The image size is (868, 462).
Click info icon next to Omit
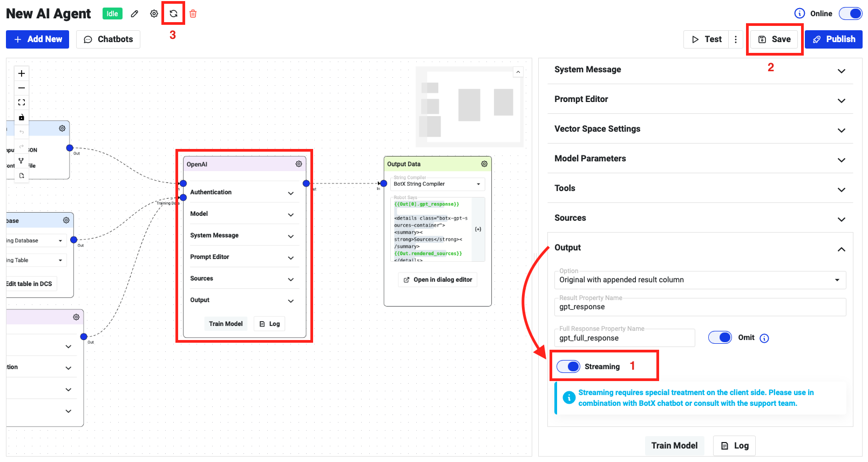[764, 338]
